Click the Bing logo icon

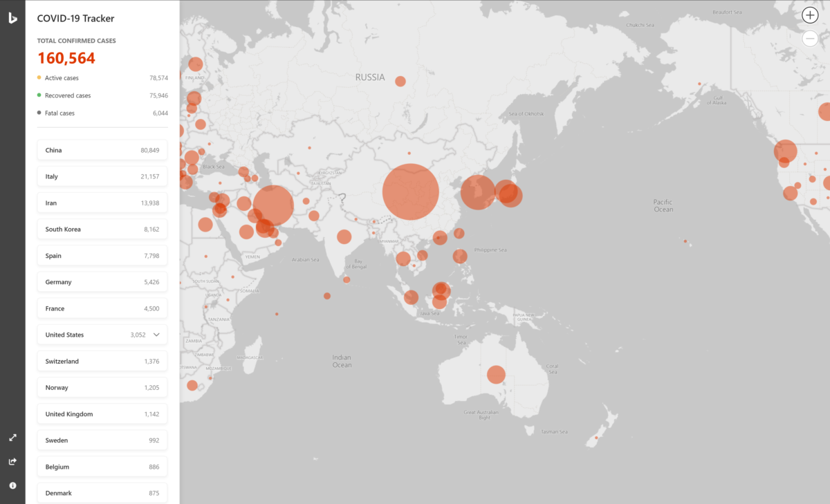pos(12,19)
